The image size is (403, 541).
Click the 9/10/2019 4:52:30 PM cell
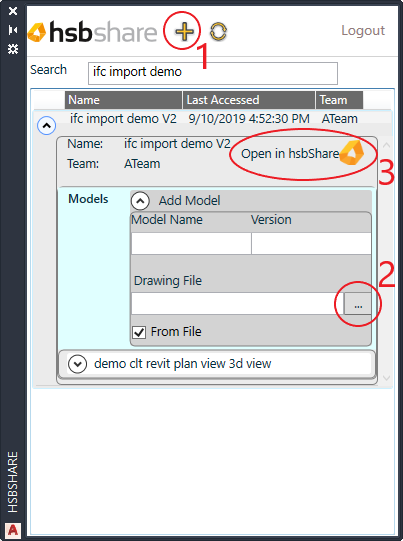249,119
